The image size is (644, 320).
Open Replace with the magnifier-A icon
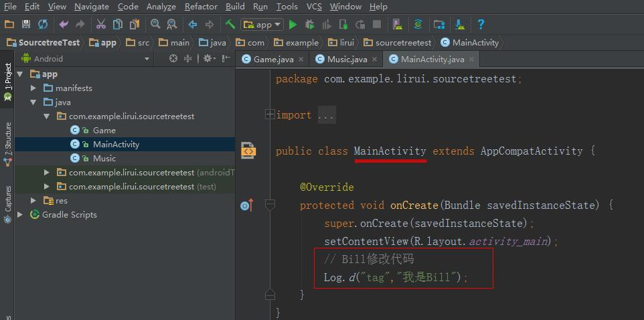pyautogui.click(x=171, y=25)
